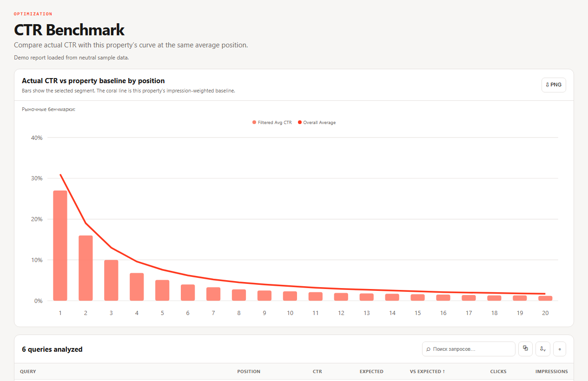The image size is (588, 381).
Task: Select the chart bar for position 4
Action: pyautogui.click(x=137, y=287)
